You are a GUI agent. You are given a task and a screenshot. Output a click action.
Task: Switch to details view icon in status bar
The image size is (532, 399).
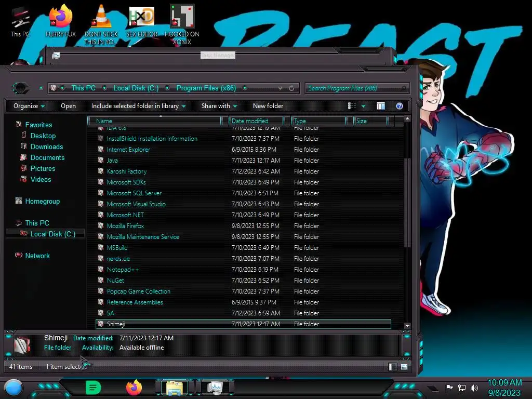click(x=392, y=367)
